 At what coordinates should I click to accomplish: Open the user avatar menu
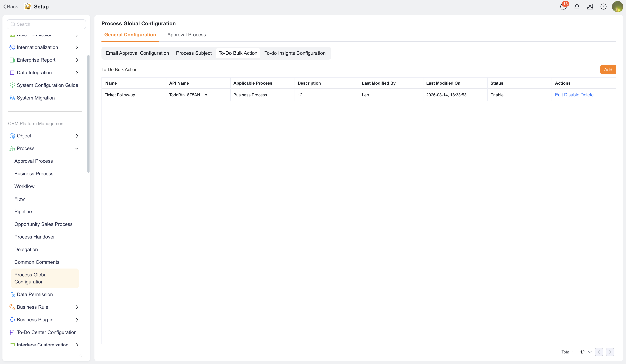point(617,7)
